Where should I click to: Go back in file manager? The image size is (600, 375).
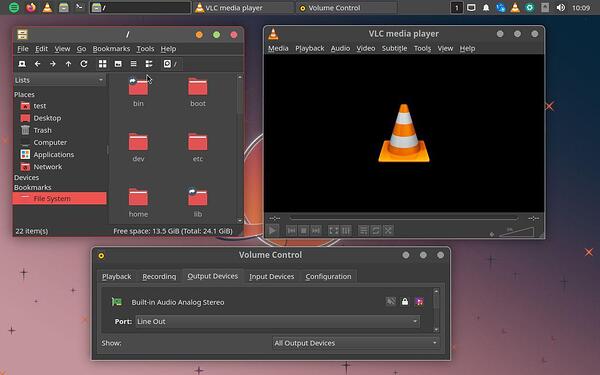click(38, 64)
